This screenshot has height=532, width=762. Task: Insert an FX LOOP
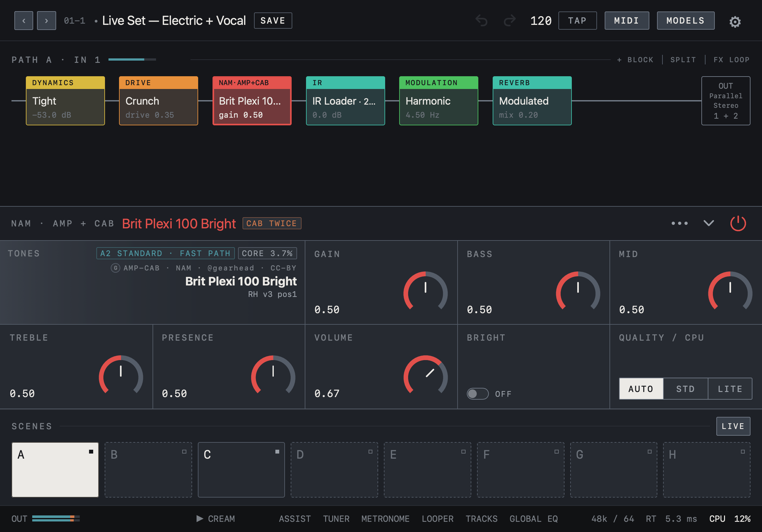point(731,60)
